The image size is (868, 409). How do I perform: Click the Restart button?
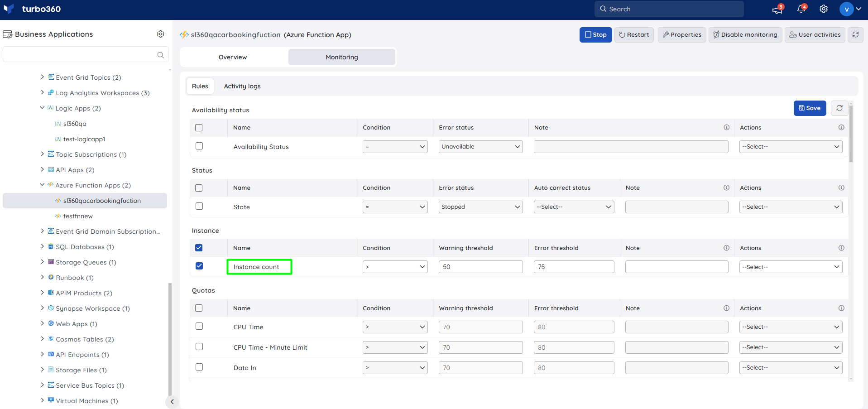[634, 35]
